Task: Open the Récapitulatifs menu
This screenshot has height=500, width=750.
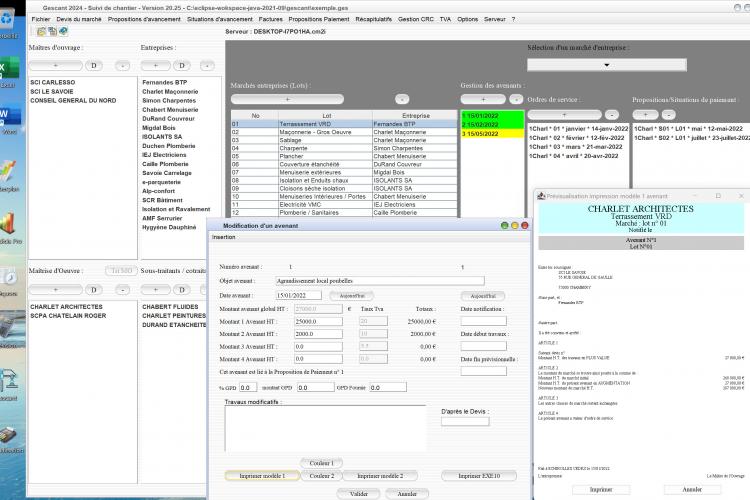Action: point(374,19)
